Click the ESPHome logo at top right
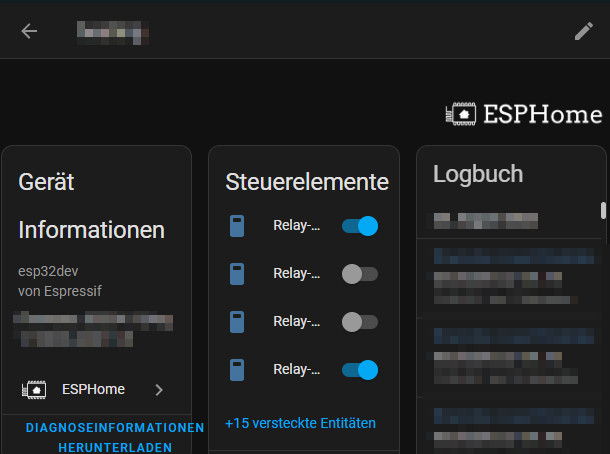The height and width of the screenshot is (454, 610). (x=523, y=114)
